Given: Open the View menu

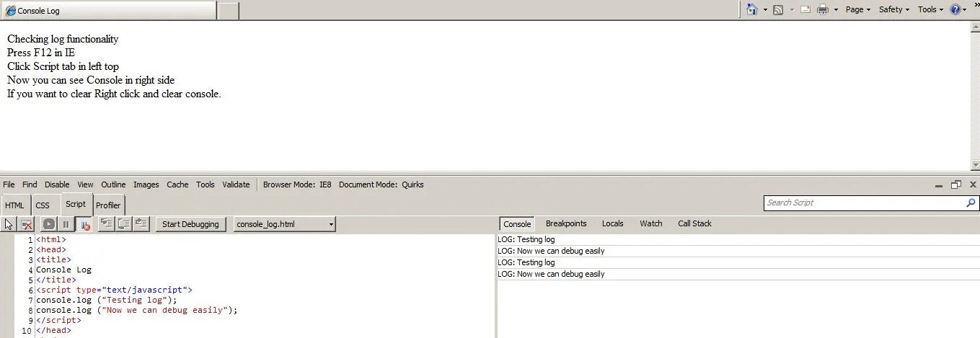Looking at the screenshot, I should coord(86,184).
